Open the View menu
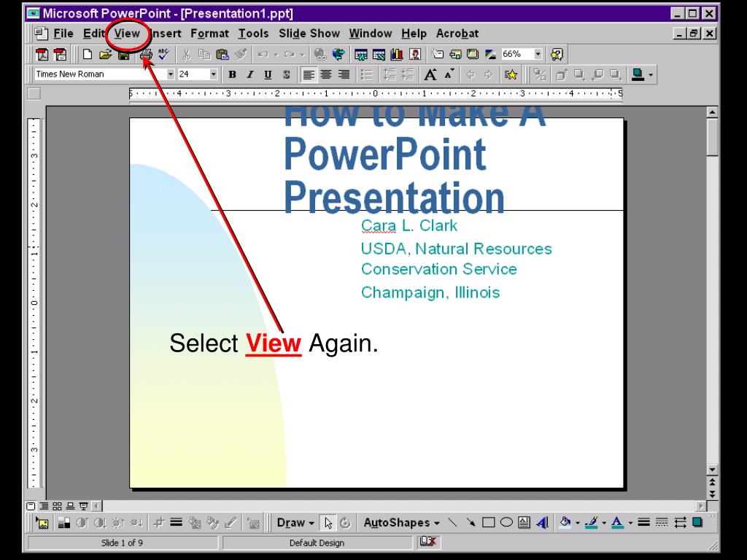Screen dimensions: 747x560 [x=127, y=34]
